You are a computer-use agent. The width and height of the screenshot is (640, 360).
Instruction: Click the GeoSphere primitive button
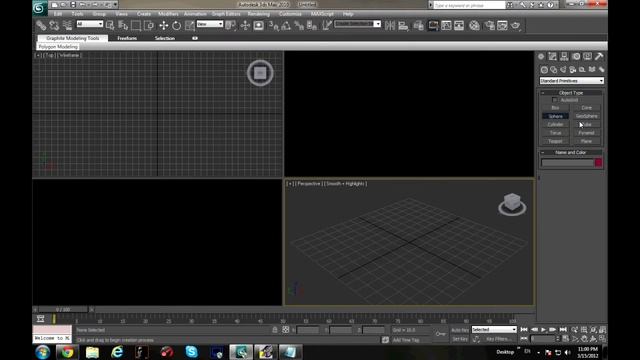click(x=587, y=116)
